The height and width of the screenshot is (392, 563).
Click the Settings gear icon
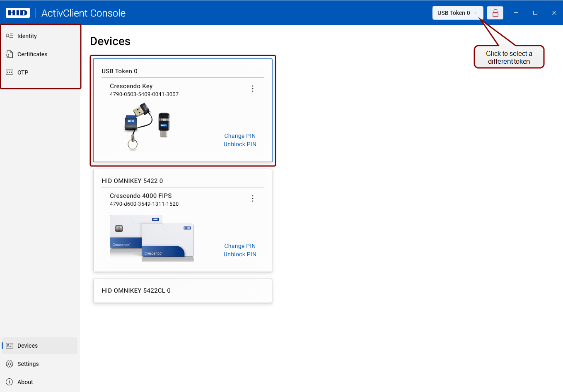(x=10, y=364)
